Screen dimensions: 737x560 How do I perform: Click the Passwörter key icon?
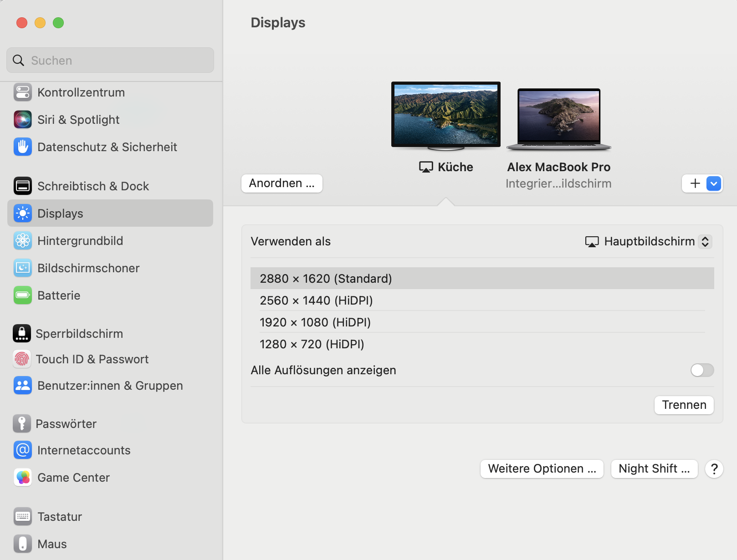(x=22, y=424)
